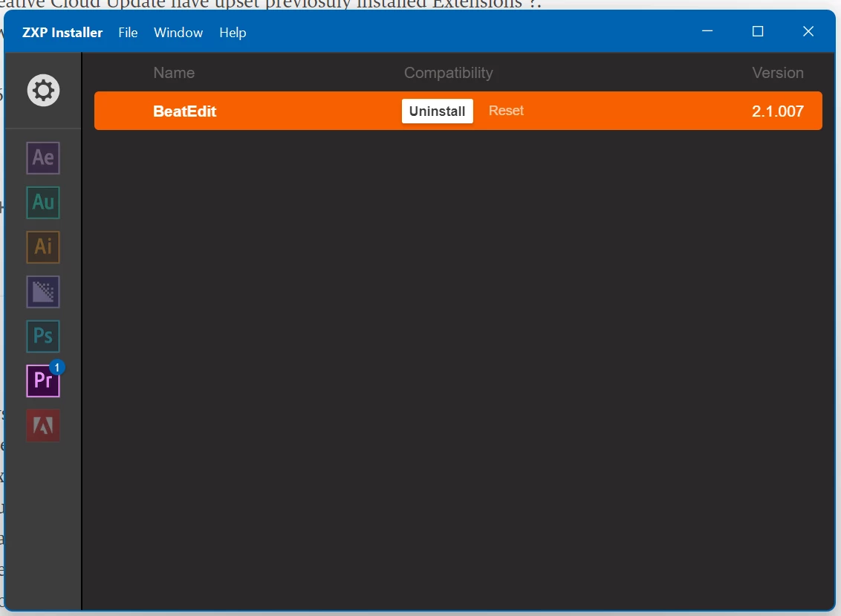Screen dimensions: 841x616
Task: Close the ZXP Installer window
Action: [808, 31]
